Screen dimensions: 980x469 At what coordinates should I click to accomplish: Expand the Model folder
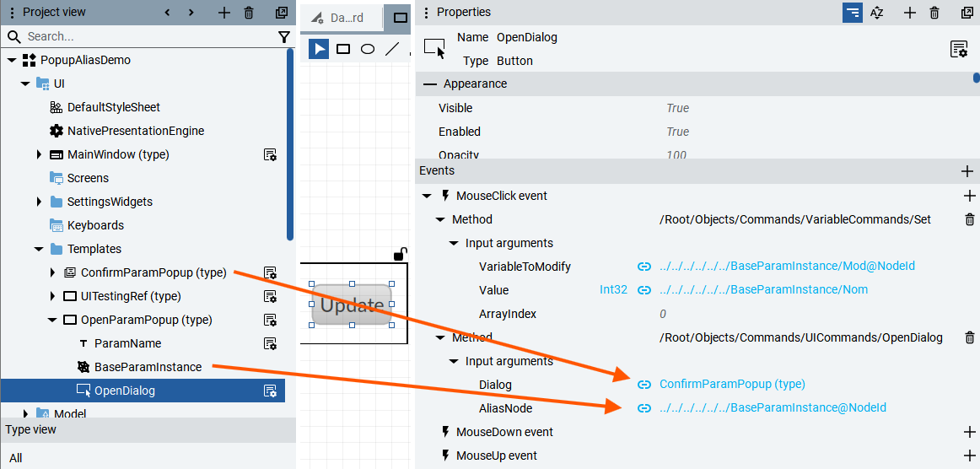click(x=25, y=413)
